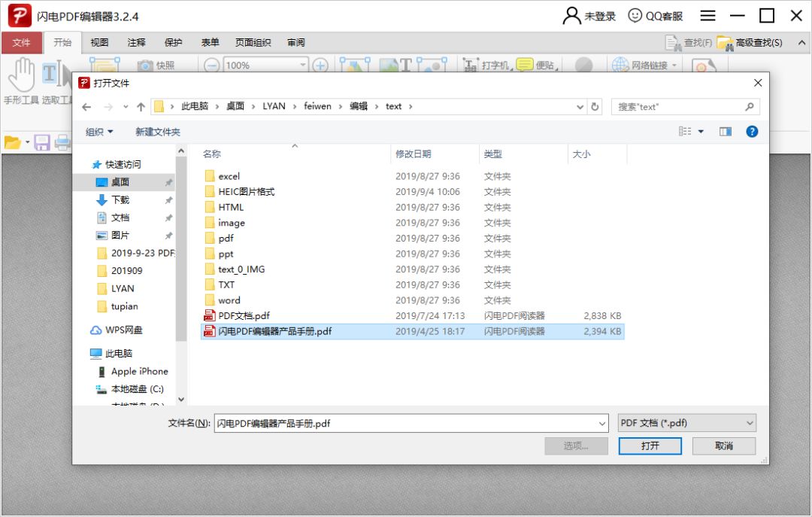This screenshot has height=517, width=812.
Task: Click 新建文件夹 button
Action: (157, 132)
